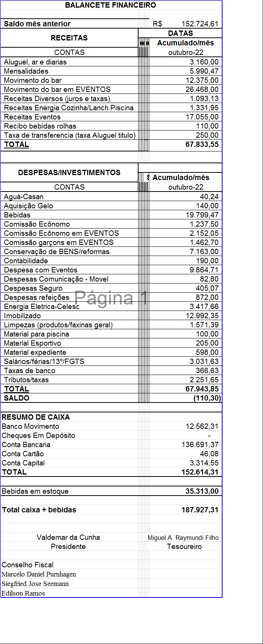Select the Salários/férias/13º/FGTS label
Screen dimensions: 263x644
pos(44,361)
